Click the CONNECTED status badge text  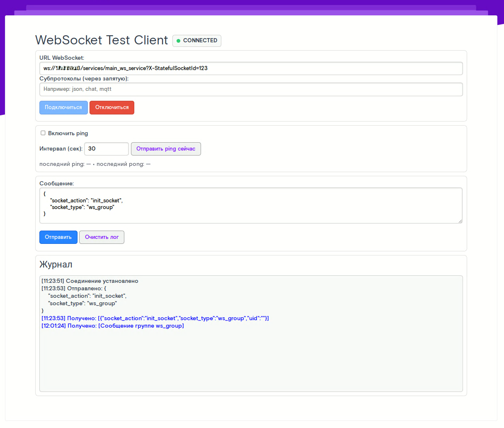(x=200, y=41)
